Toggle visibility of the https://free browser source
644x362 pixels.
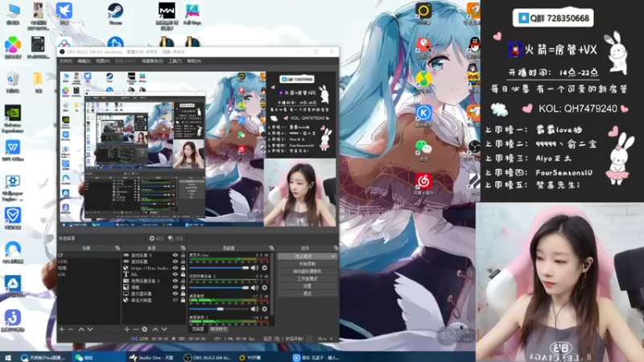pyautogui.click(x=175, y=268)
